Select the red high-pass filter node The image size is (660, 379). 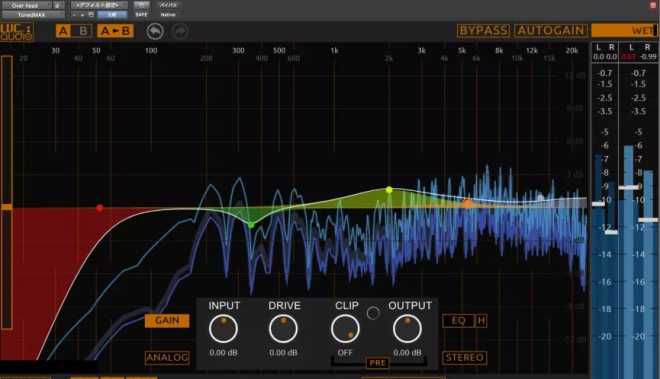point(99,208)
